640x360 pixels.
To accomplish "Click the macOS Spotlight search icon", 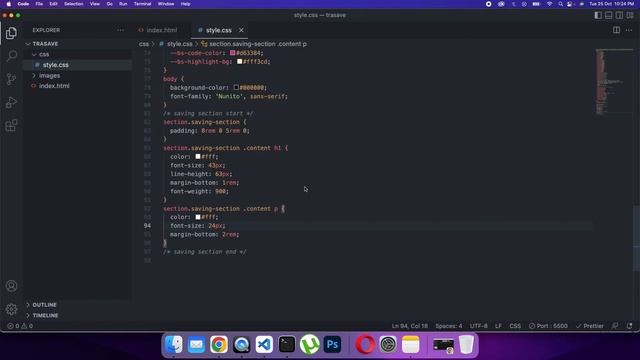I will [x=560, y=4].
